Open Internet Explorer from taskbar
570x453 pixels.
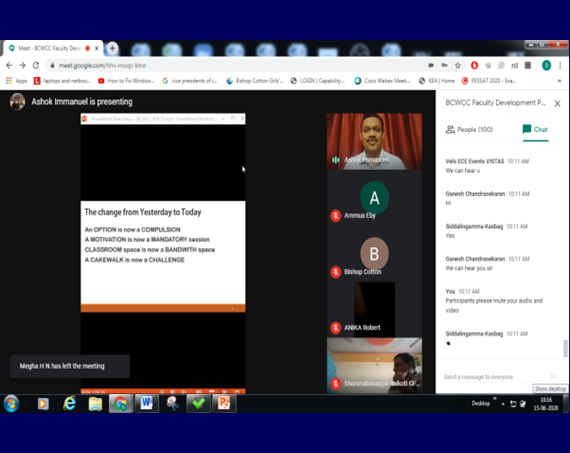point(69,404)
